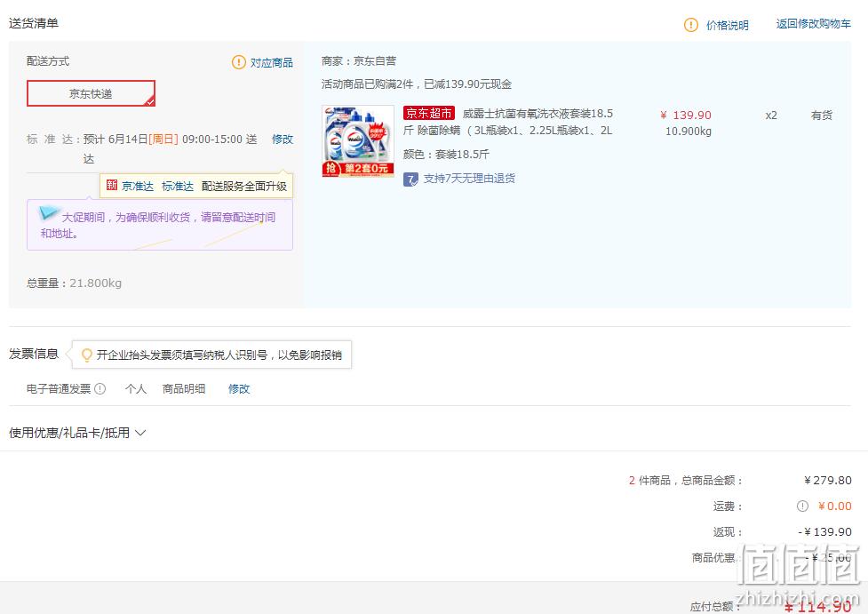This screenshot has width=868, height=614.
Task: Click 支持7天无理由退货 text
Action: [469, 179]
